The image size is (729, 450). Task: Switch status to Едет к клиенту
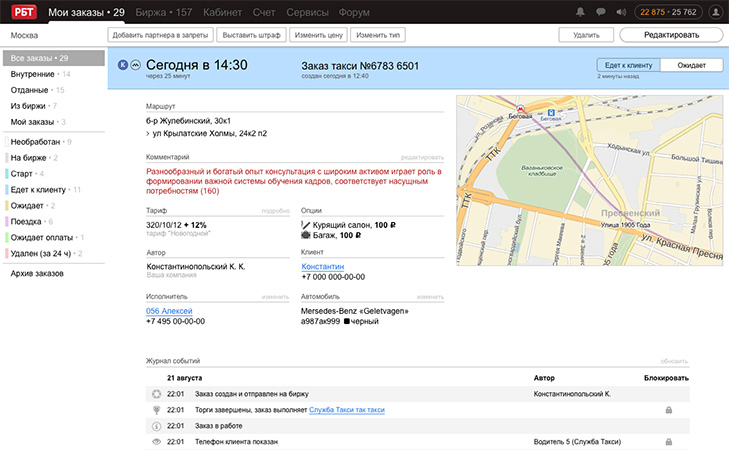(629, 65)
